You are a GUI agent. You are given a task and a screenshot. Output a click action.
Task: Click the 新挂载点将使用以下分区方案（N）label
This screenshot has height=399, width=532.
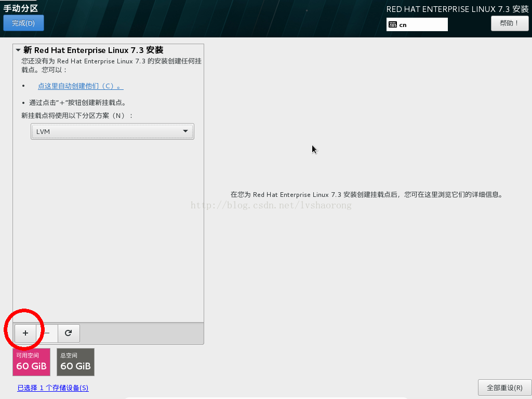pos(77,115)
